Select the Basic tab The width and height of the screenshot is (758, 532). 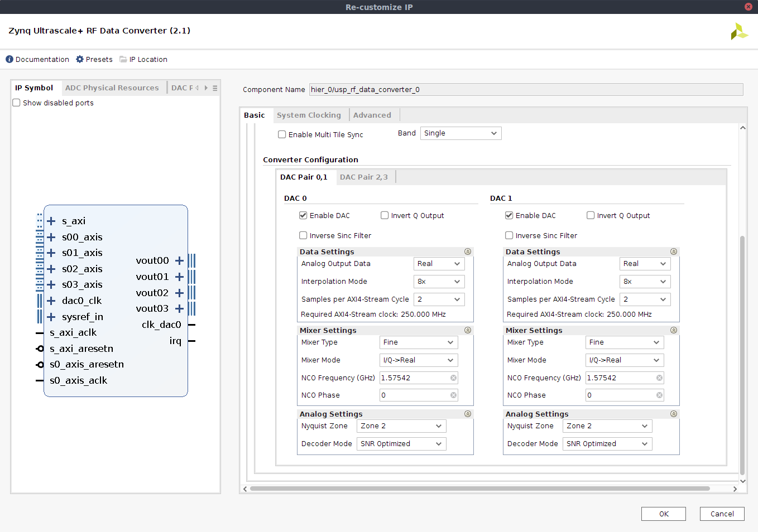pyautogui.click(x=255, y=115)
